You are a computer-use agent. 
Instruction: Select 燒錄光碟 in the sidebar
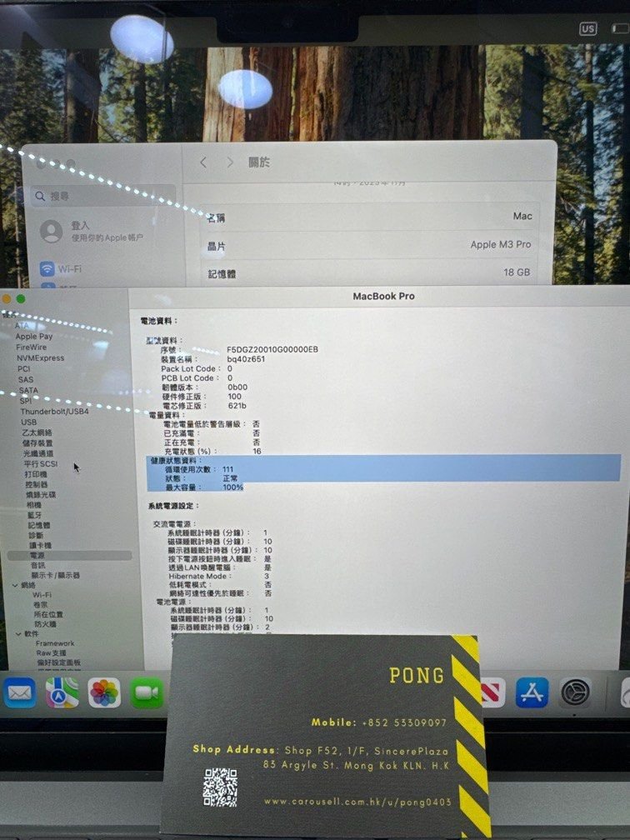[41, 494]
